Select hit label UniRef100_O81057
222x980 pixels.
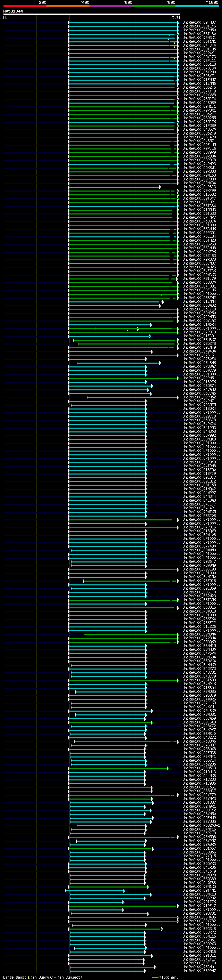pos(199,848)
